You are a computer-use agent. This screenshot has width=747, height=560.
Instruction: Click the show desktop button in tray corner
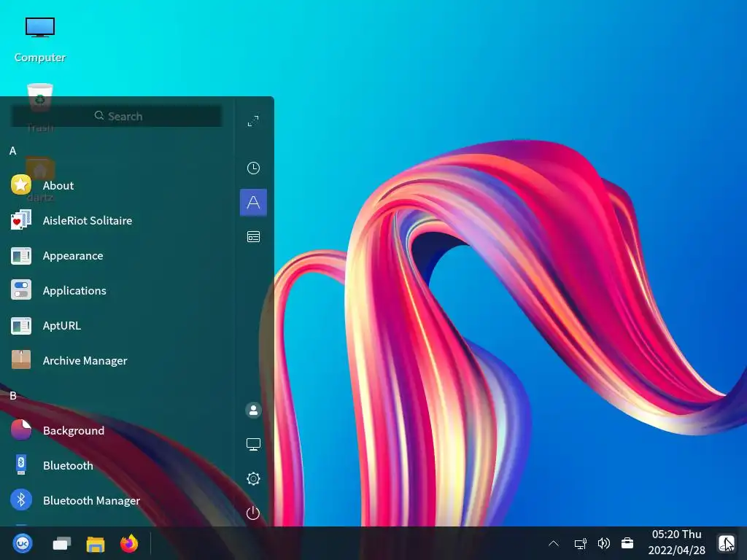tap(726, 542)
